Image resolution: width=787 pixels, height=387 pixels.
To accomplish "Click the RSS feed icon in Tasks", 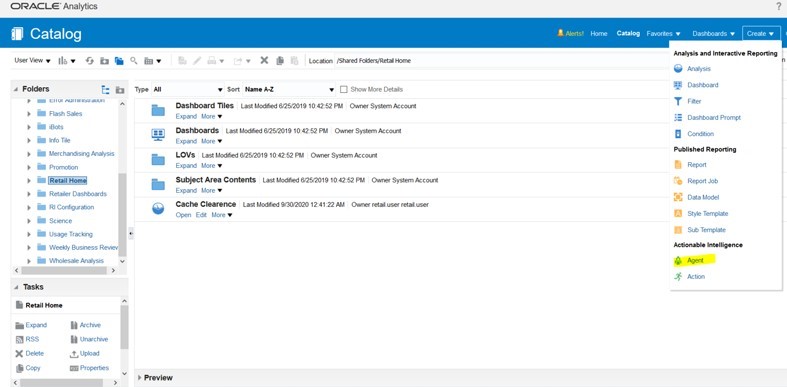I will (20, 339).
